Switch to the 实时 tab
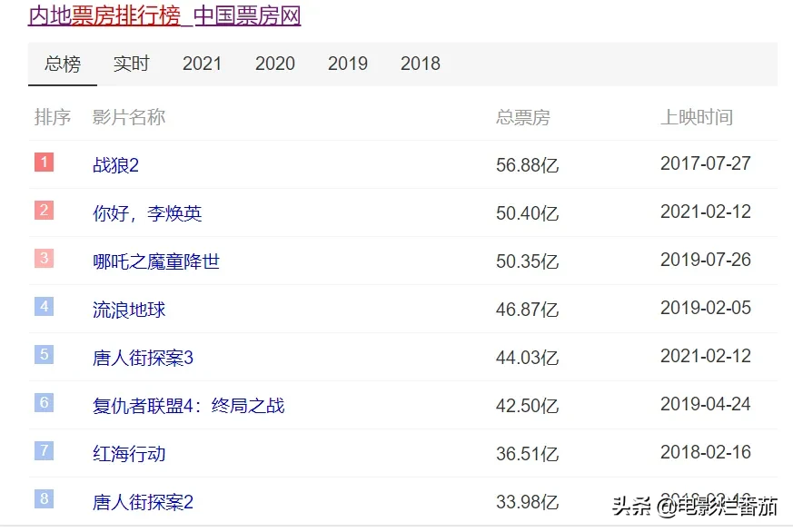Screen dimensions: 793x532 pos(130,64)
